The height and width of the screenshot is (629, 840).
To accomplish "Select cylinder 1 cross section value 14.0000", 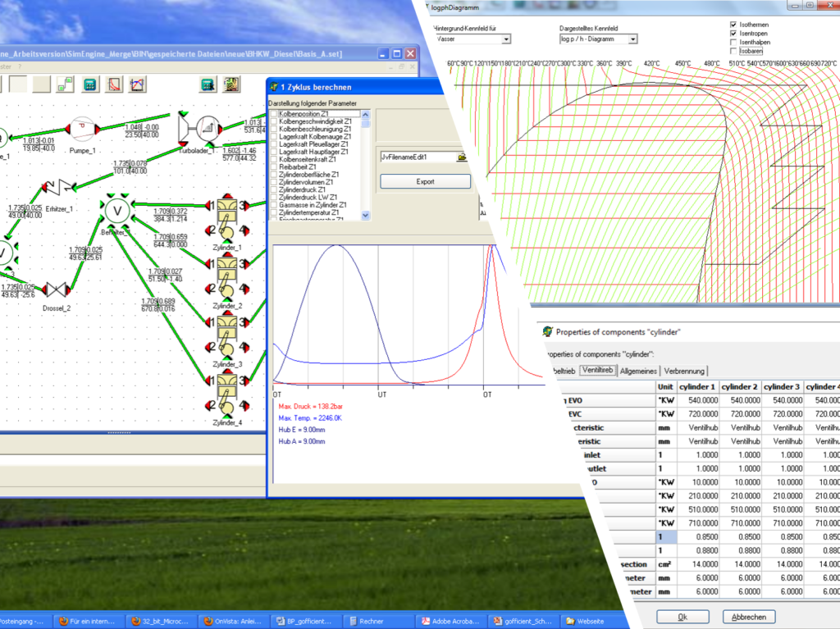I will tap(697, 564).
